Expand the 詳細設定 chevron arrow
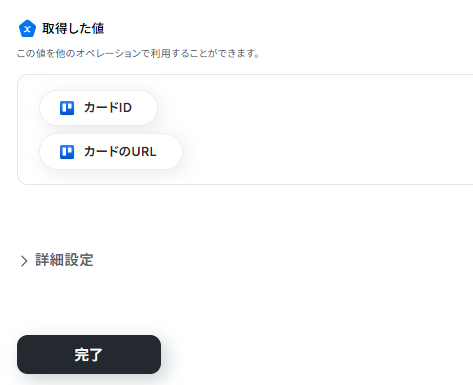Screen dimensions: 473x385 pos(24,261)
